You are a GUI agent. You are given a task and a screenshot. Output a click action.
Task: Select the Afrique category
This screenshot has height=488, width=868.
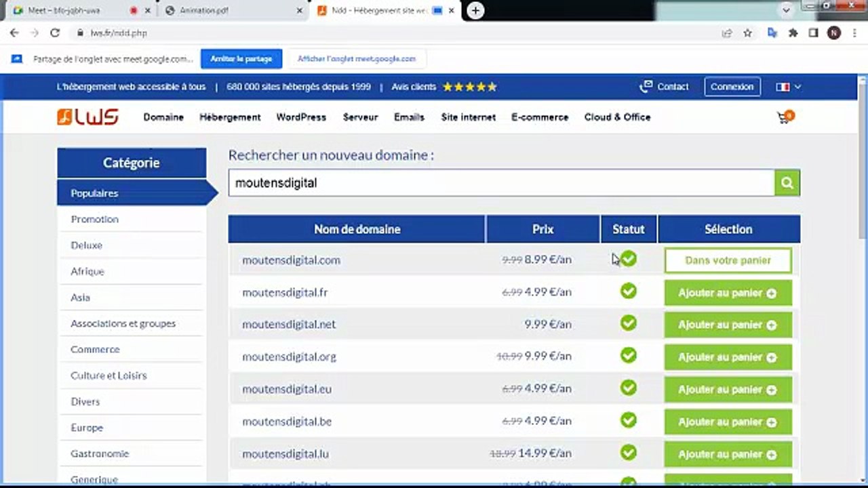click(x=132, y=271)
